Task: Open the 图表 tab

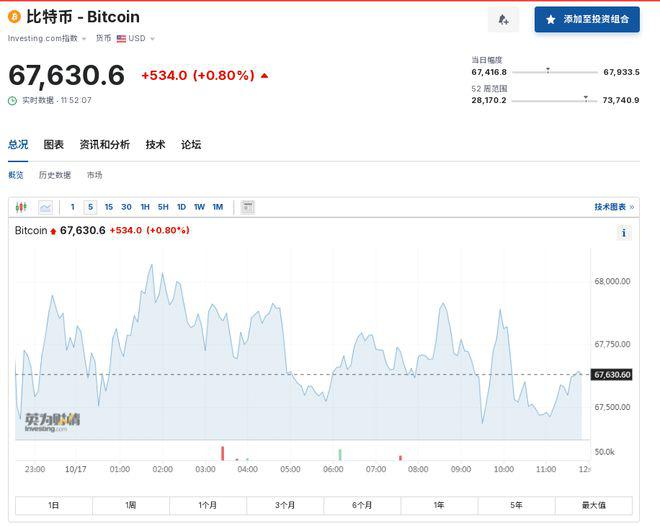Action: tap(53, 145)
